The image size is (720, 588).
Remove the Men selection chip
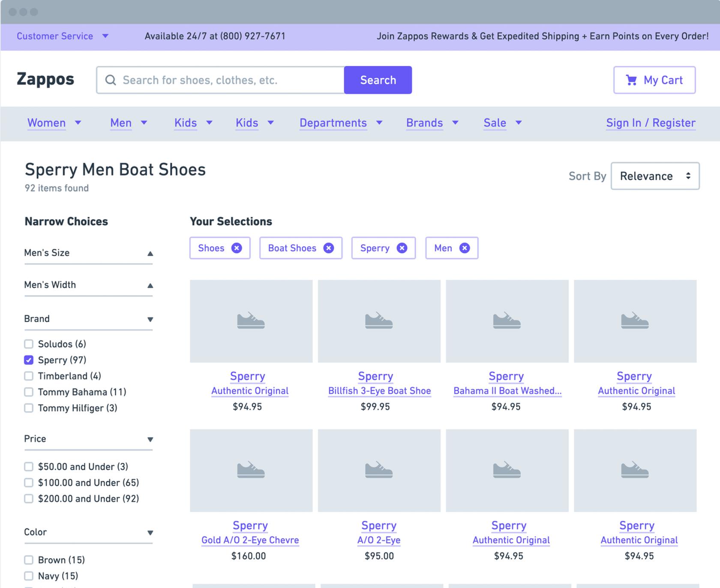[x=465, y=248]
